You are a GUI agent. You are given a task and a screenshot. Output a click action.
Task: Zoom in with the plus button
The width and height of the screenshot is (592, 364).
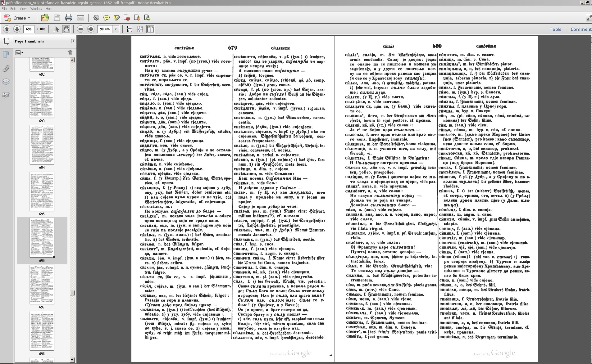tap(91, 29)
